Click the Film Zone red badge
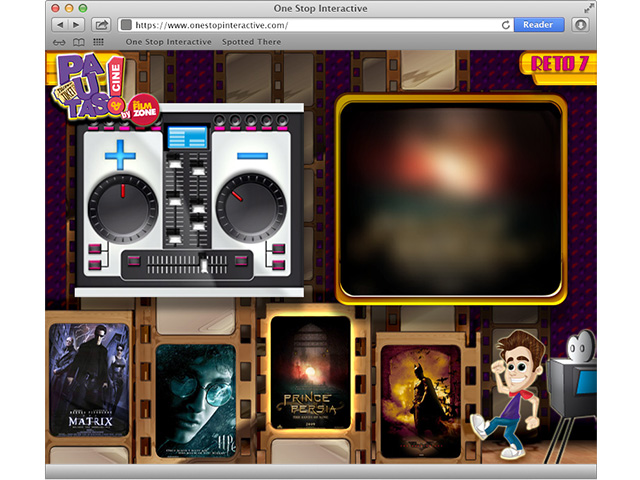This screenshot has width=640, height=480. coord(143,110)
